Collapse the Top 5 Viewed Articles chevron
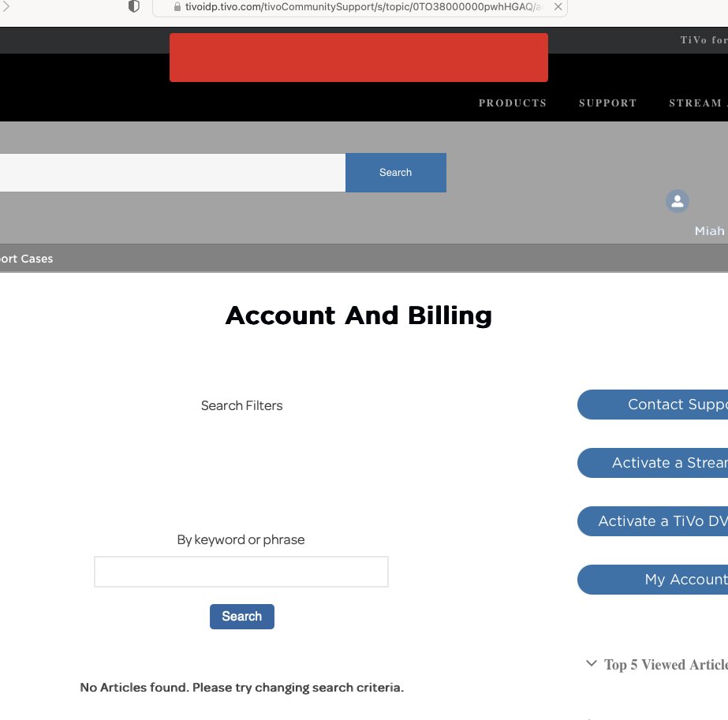 591,663
